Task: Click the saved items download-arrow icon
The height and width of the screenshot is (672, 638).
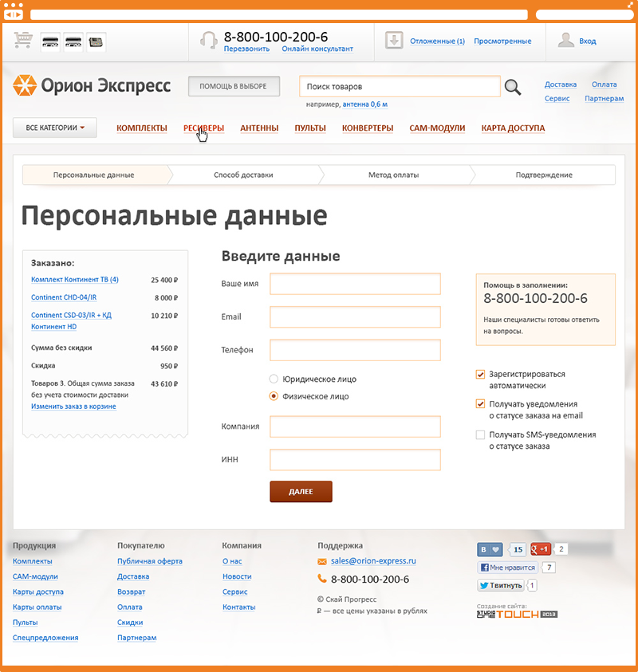Action: (393, 41)
